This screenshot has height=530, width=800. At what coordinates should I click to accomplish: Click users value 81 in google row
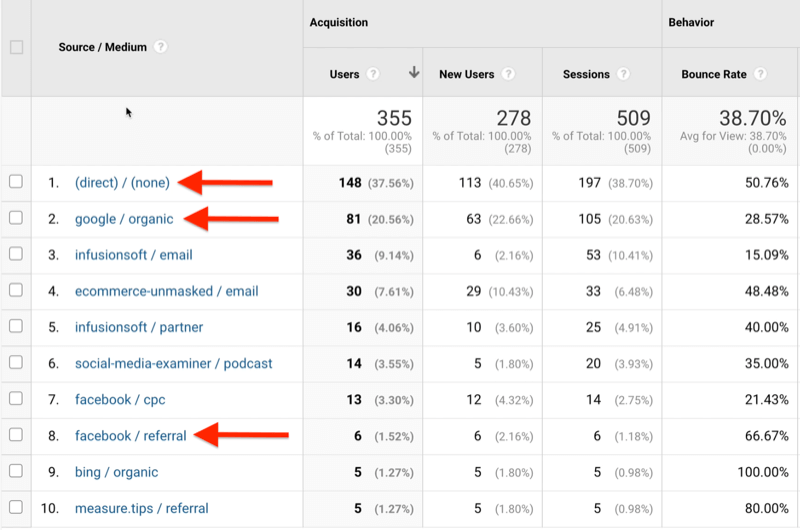click(354, 219)
